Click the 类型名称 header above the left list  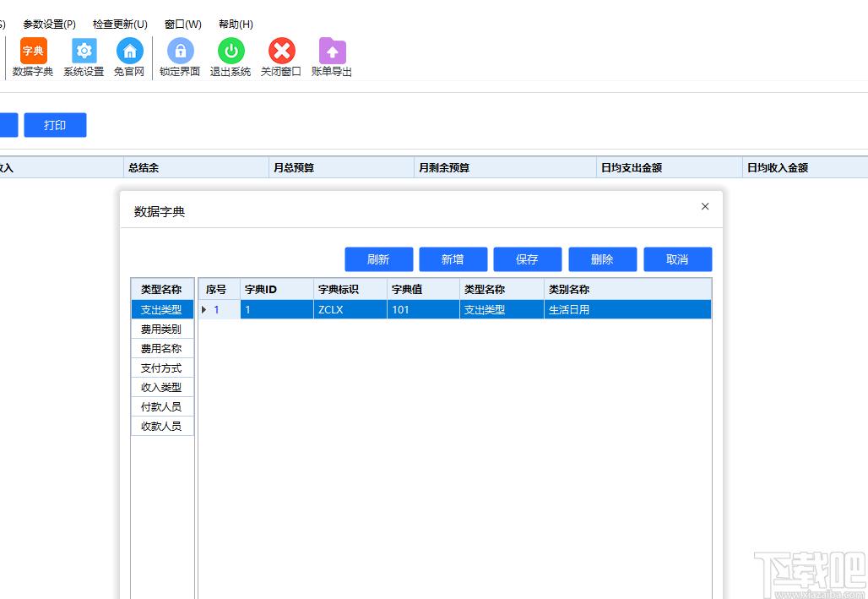[x=162, y=289]
